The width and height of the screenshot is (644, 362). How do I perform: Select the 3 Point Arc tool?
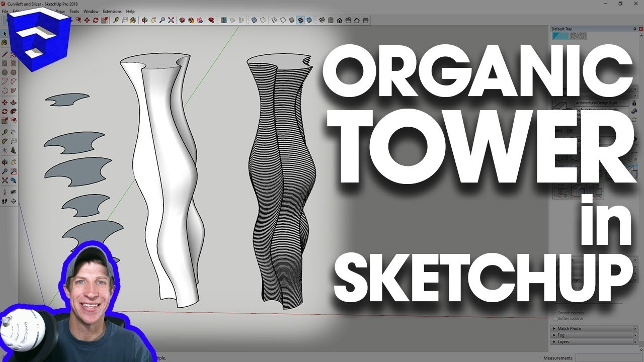[5, 91]
